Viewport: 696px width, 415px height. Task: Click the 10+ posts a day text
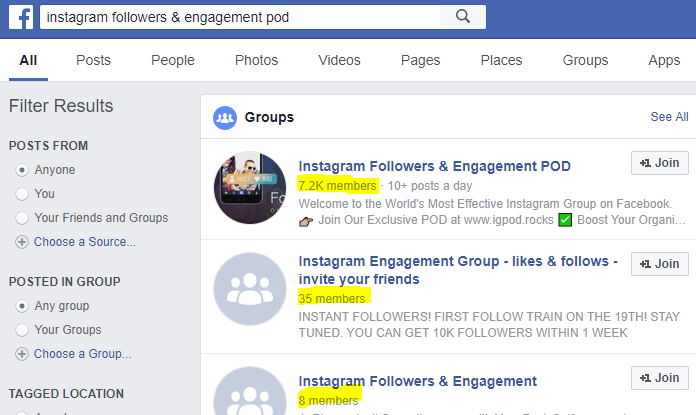pyautogui.click(x=430, y=186)
